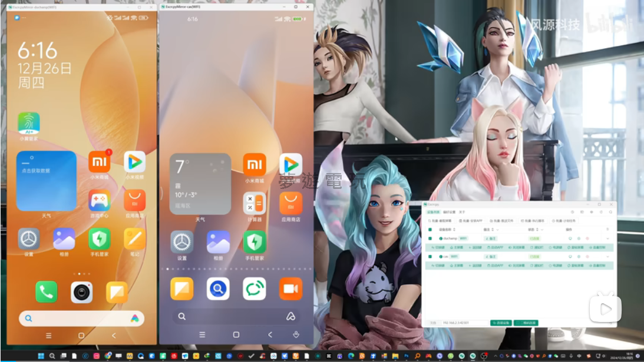
Task: Launch Camera app on duchamp dock
Action: tap(82, 292)
